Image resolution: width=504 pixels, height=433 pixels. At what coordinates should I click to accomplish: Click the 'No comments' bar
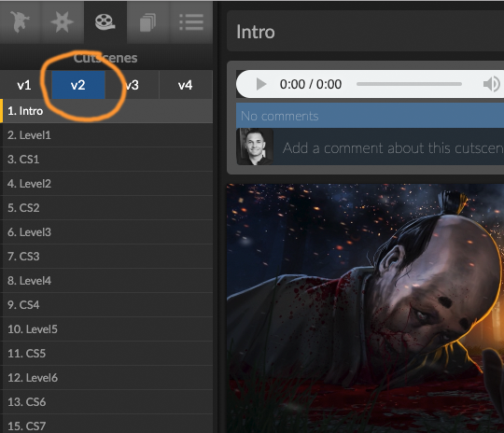(x=370, y=116)
